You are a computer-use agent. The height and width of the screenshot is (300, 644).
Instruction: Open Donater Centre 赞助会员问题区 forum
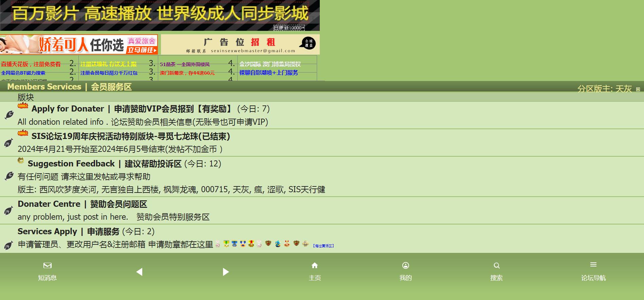tap(82, 204)
